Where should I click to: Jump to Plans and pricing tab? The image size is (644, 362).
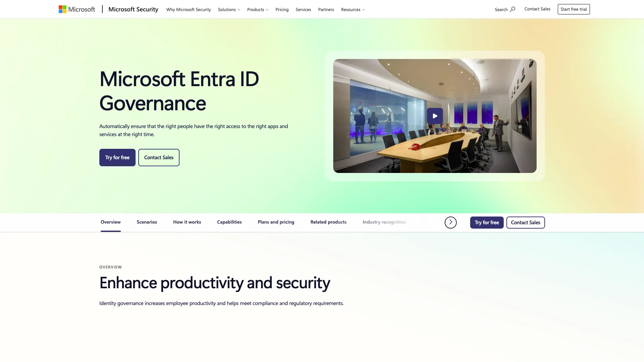coord(276,222)
